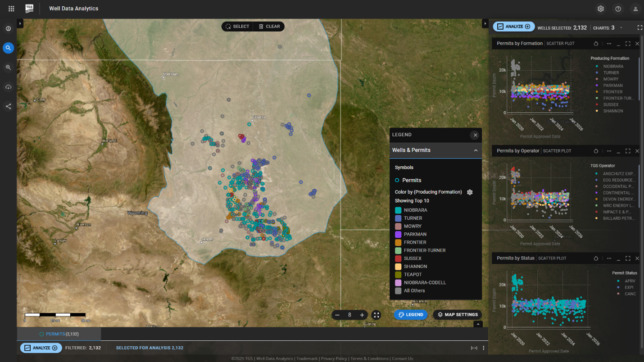The width and height of the screenshot is (644, 362).
Task: Toggle the Legend panel button
Action: pyautogui.click(x=411, y=315)
